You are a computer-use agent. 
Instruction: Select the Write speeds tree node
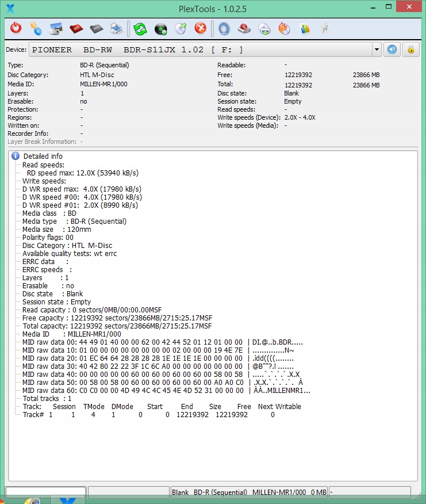pos(44,181)
